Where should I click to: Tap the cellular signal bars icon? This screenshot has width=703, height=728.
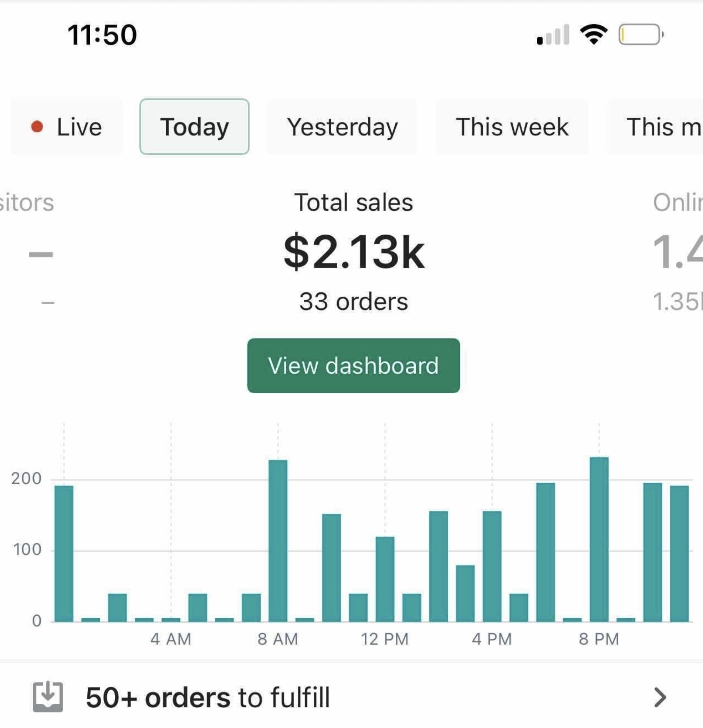[553, 35]
